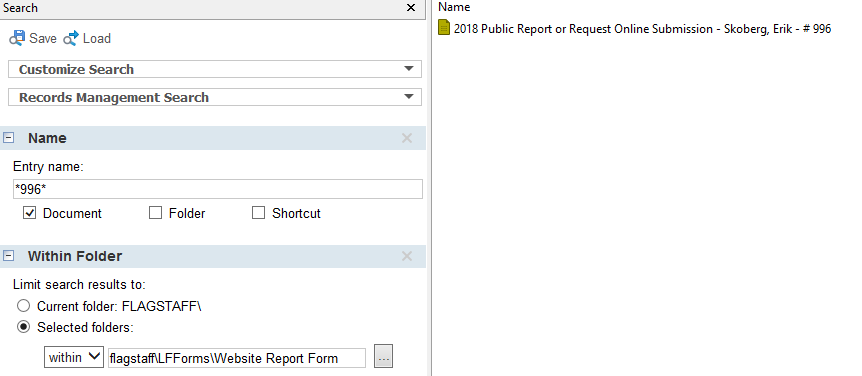Screen dimensions: 862x376
Task: Click the selected folder path field
Action: (237, 358)
